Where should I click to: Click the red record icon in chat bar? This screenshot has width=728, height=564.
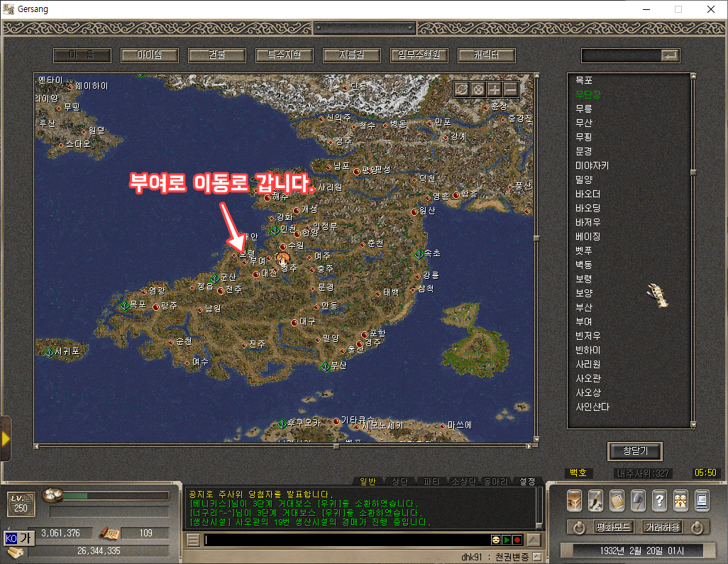point(517,540)
